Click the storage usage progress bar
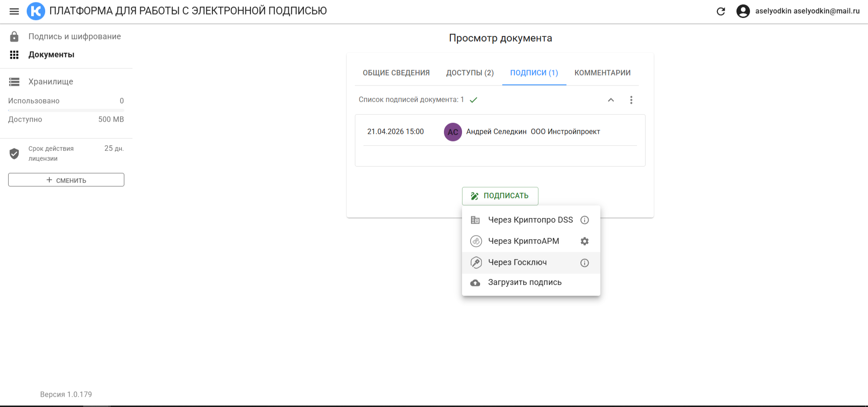 point(66,110)
